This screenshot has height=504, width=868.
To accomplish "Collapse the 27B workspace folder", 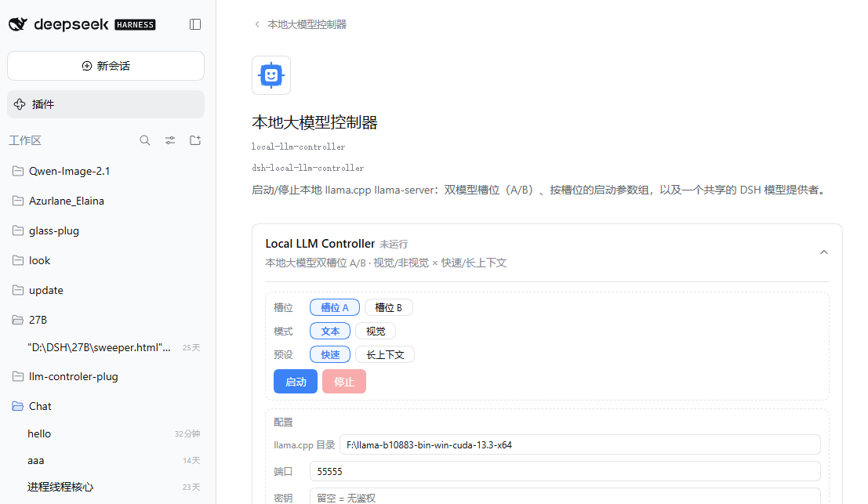I will coord(106,320).
